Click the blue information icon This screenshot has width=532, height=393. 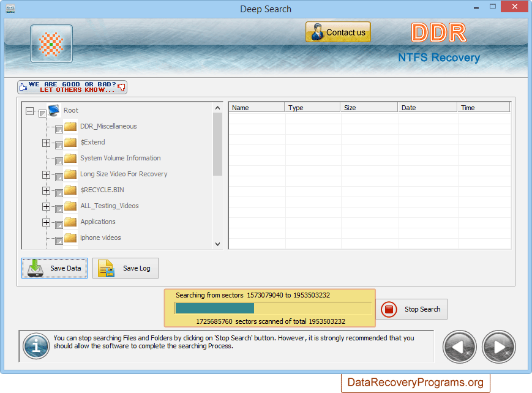[36, 346]
